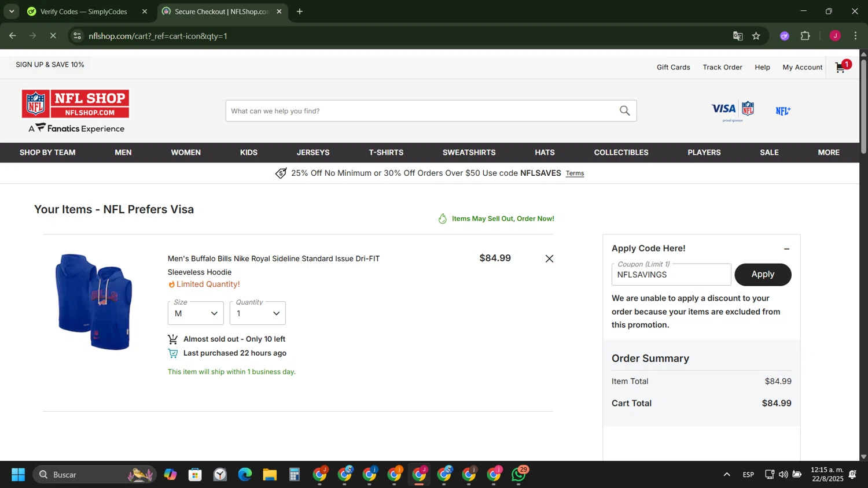Open the tab search dropdown arrow
868x488 pixels.
12,12
